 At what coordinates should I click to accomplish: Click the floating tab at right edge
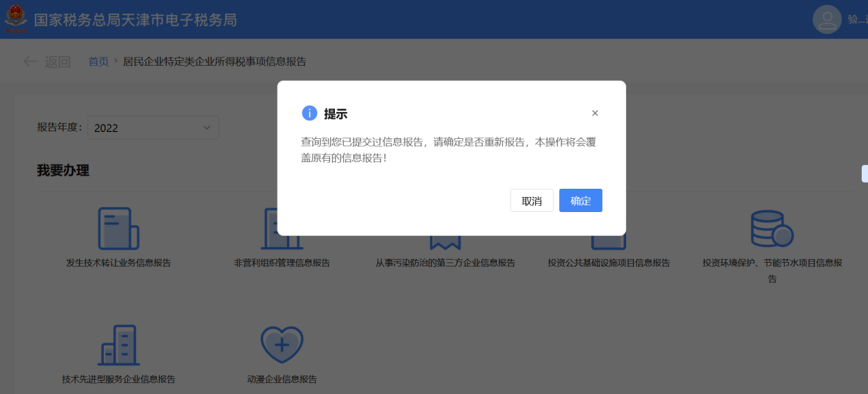(x=865, y=174)
